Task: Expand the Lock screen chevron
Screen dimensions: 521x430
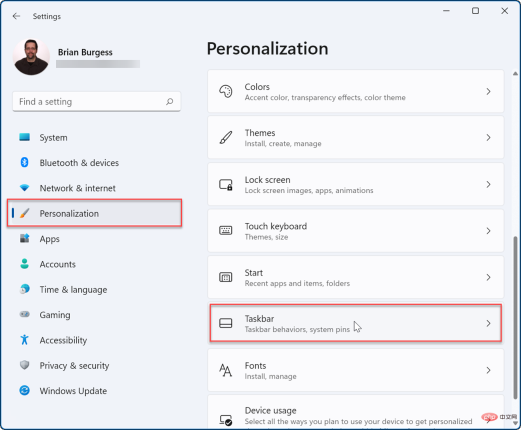Action: (488, 184)
